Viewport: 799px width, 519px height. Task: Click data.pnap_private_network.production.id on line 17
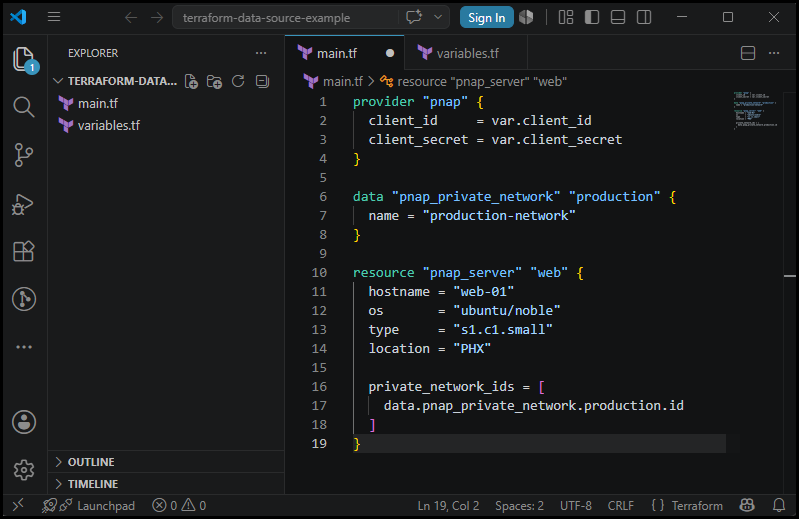click(534, 405)
